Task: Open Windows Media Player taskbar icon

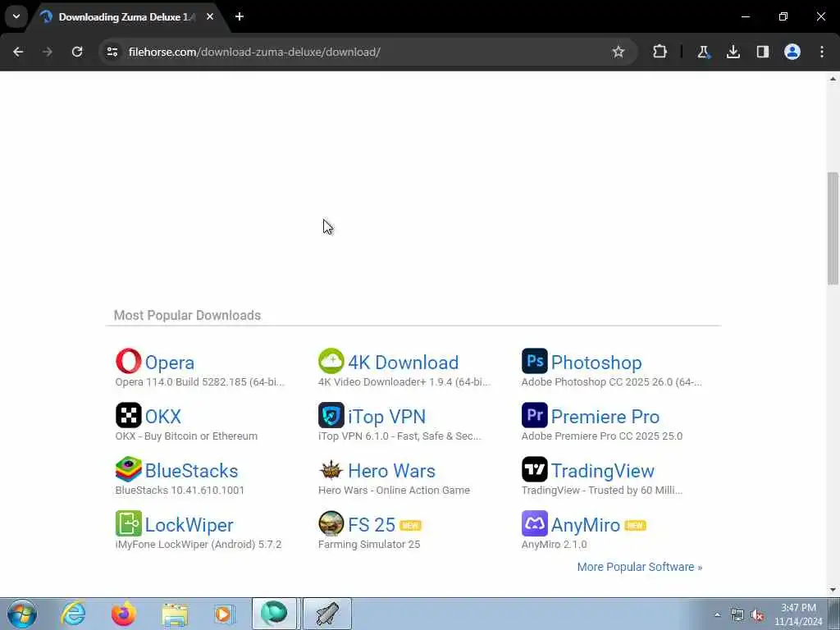Action: point(225,614)
